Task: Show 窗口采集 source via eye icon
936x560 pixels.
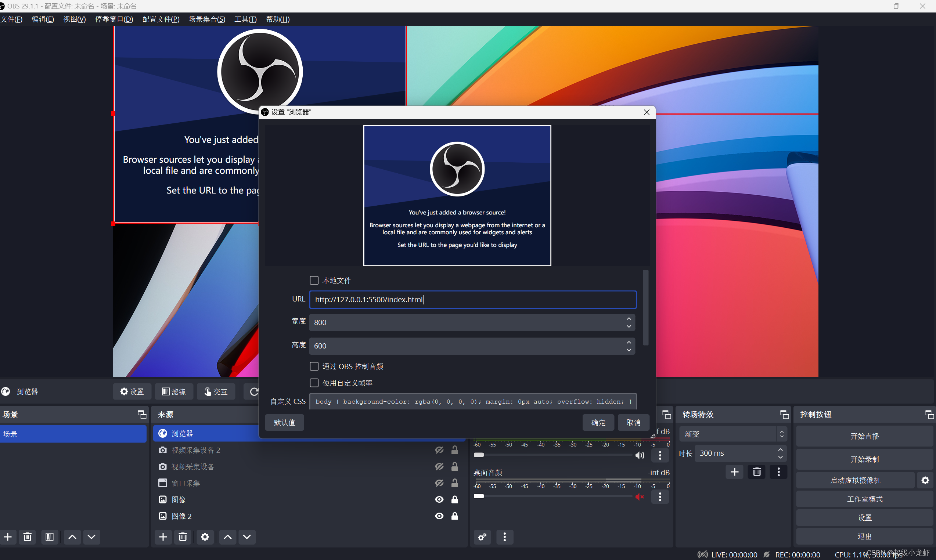Action: (x=439, y=483)
